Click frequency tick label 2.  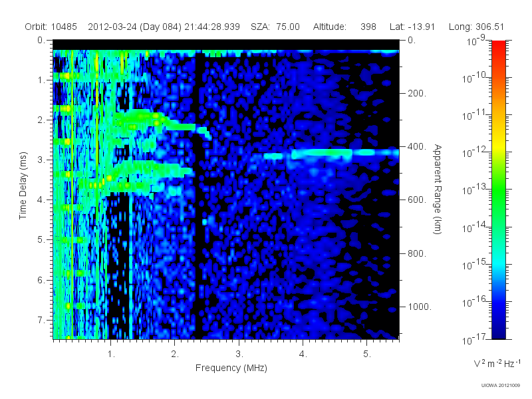(175, 354)
